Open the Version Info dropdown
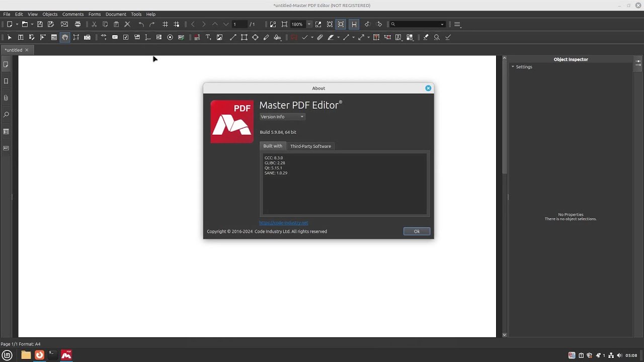Screen dimensions: 644x362 click(x=282, y=117)
